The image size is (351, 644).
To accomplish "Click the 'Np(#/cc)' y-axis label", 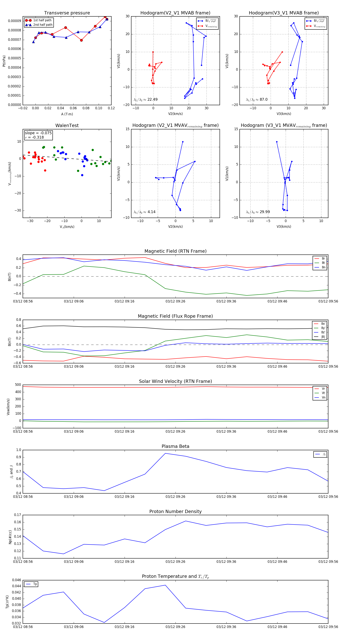I will (x=10, y=537).
